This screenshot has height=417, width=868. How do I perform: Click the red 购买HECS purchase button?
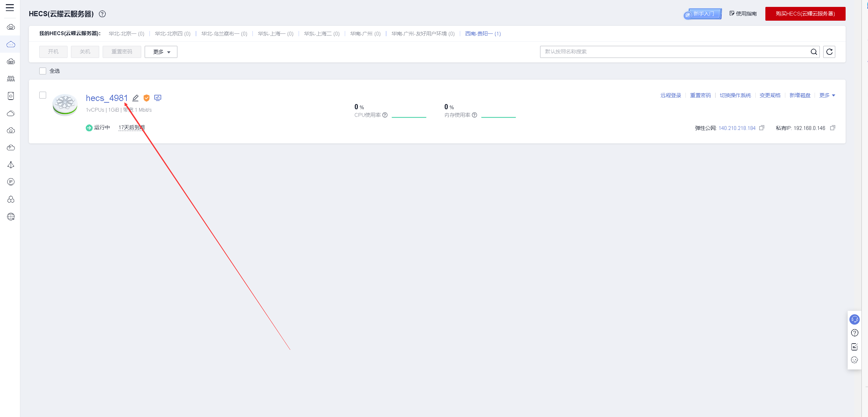pos(805,14)
